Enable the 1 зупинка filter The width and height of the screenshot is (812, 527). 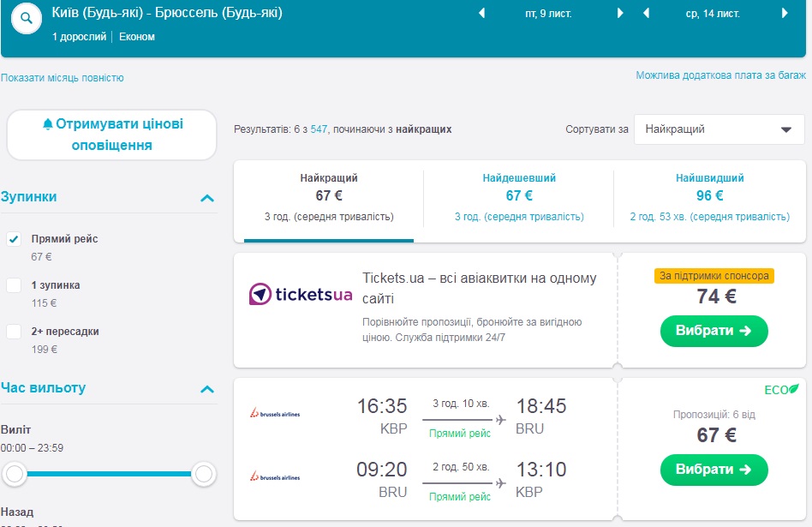pyautogui.click(x=14, y=285)
